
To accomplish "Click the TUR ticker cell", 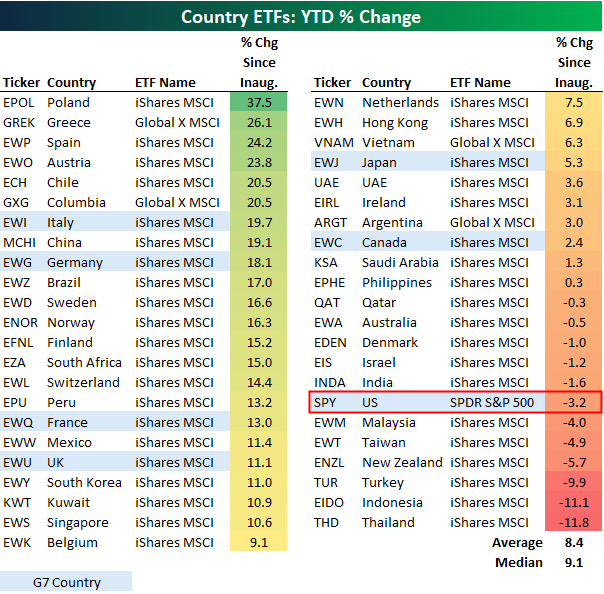I will (x=327, y=482).
